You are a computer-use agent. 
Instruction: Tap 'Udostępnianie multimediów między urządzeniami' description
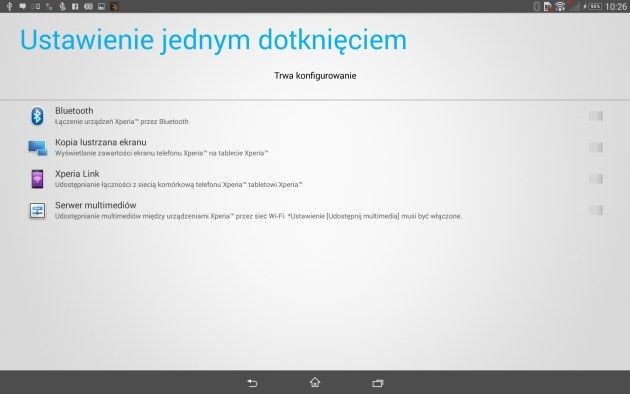tap(258, 216)
